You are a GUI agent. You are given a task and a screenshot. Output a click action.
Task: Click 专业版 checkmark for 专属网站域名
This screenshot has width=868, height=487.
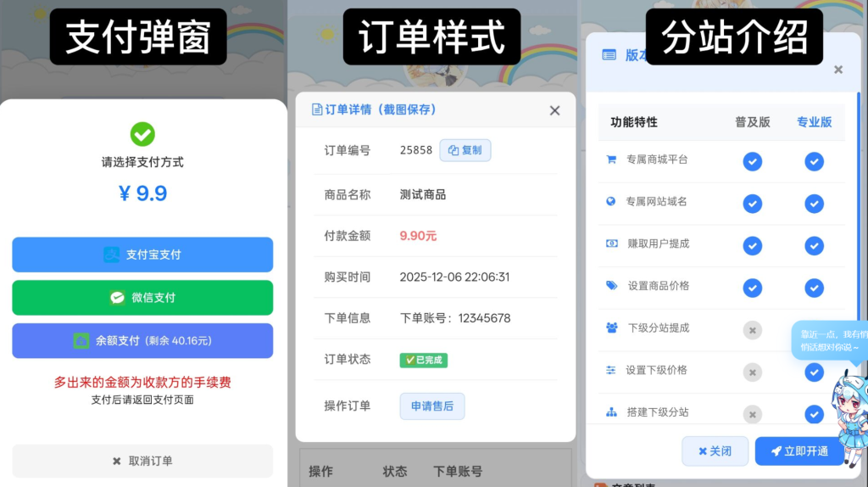(x=814, y=204)
